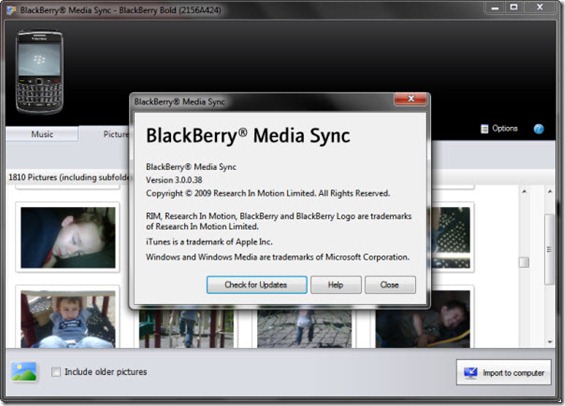The width and height of the screenshot is (565, 406).
Task: Click Help button in About dialog
Action: tap(336, 285)
